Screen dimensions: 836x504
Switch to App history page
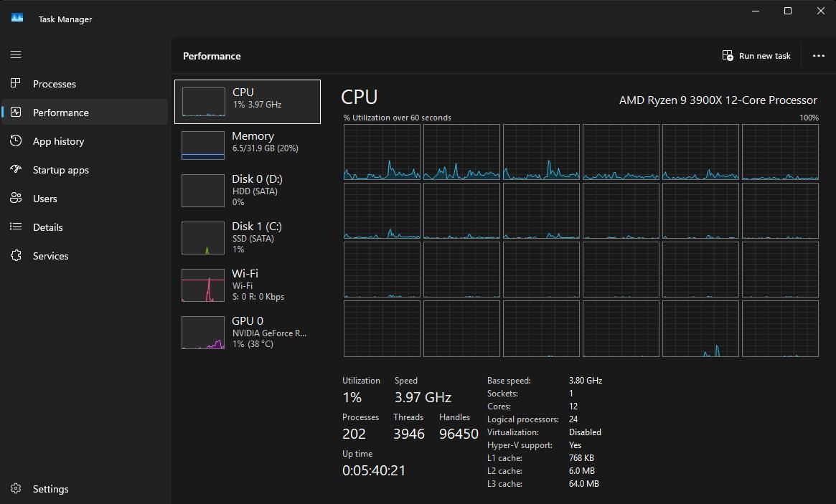[85, 141]
